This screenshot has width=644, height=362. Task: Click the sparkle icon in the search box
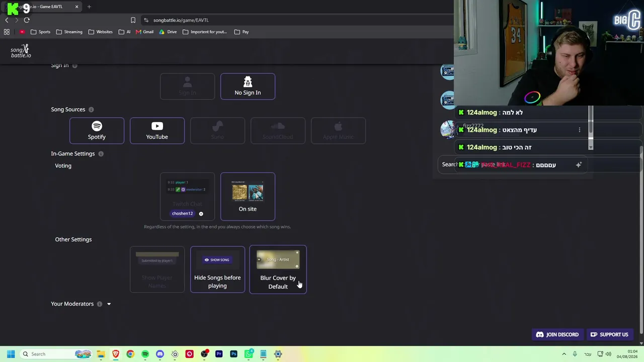[579, 165]
